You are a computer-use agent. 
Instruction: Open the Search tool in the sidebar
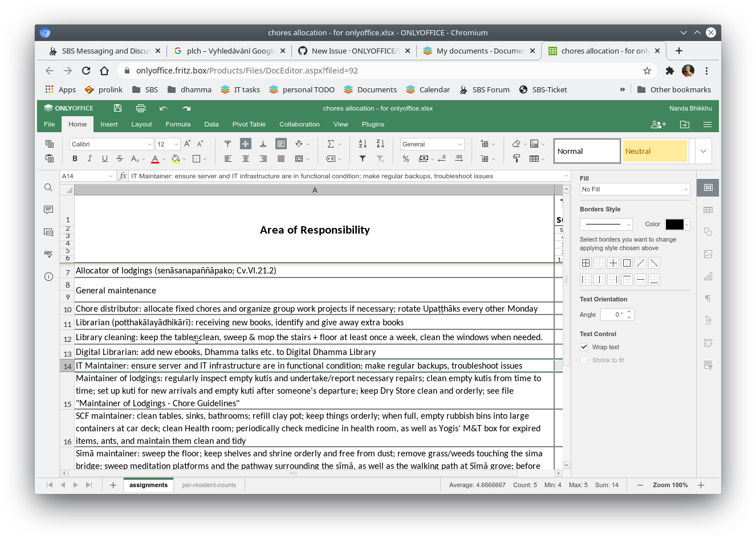point(49,187)
